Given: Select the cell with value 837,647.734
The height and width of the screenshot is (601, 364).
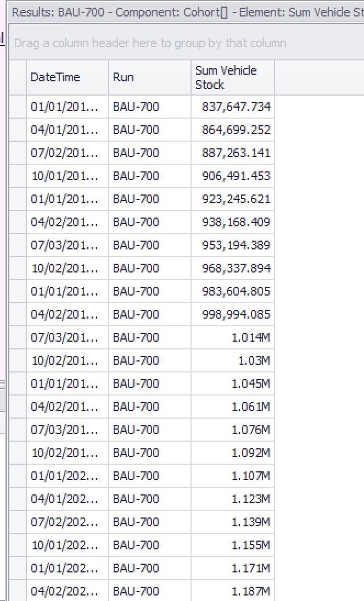Looking at the screenshot, I should click(233, 107).
